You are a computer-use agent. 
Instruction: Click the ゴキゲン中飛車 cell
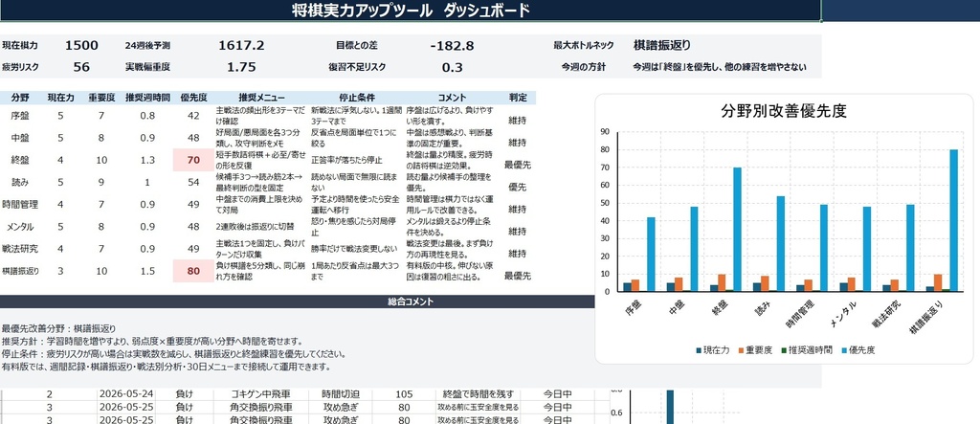coord(260,393)
